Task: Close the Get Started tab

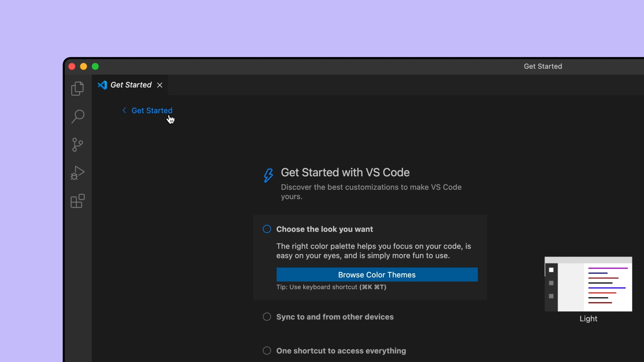Action: (160, 85)
